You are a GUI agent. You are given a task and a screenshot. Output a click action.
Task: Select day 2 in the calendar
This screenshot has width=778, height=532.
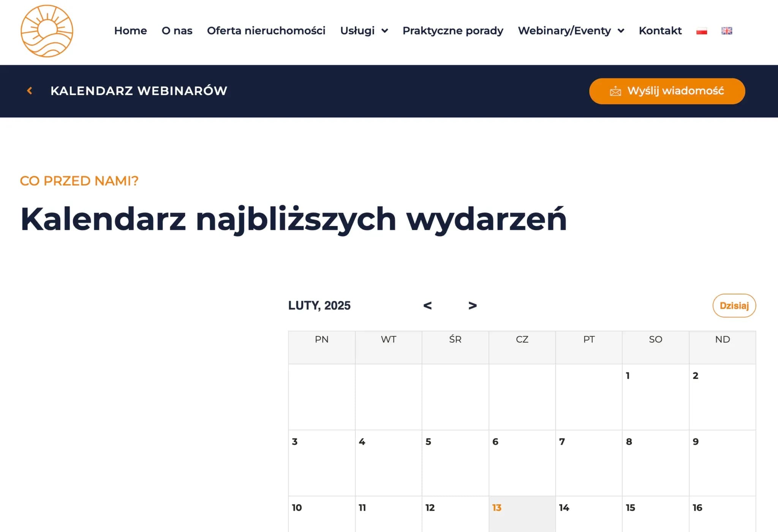[x=722, y=397]
